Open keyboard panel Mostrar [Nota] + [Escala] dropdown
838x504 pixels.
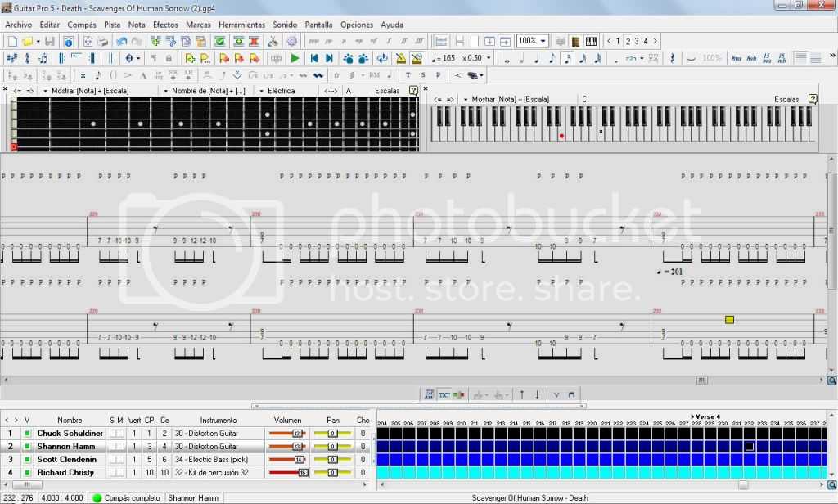[466, 100]
